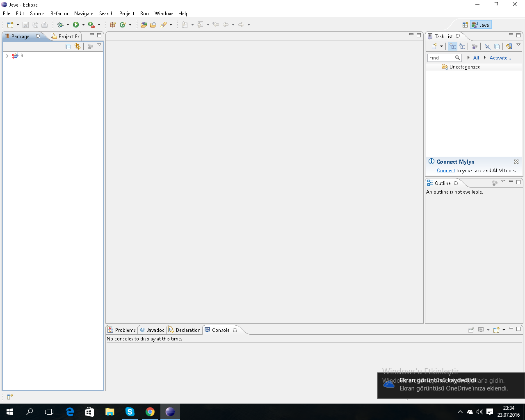The image size is (525, 420).
Task: Toggle Categorized presentation in Task List
Action: [452, 46]
